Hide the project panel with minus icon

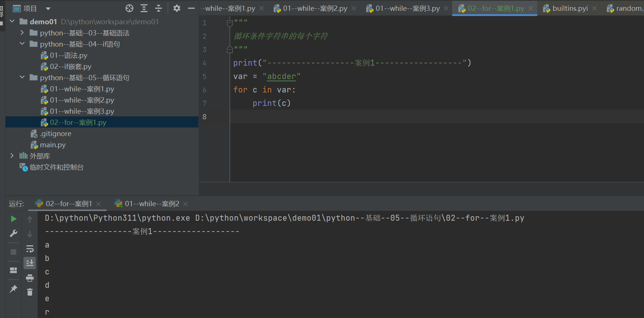191,8
